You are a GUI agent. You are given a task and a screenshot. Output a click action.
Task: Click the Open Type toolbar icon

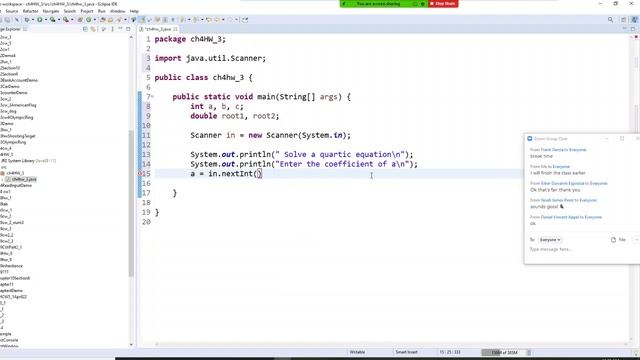(x=102, y=20)
